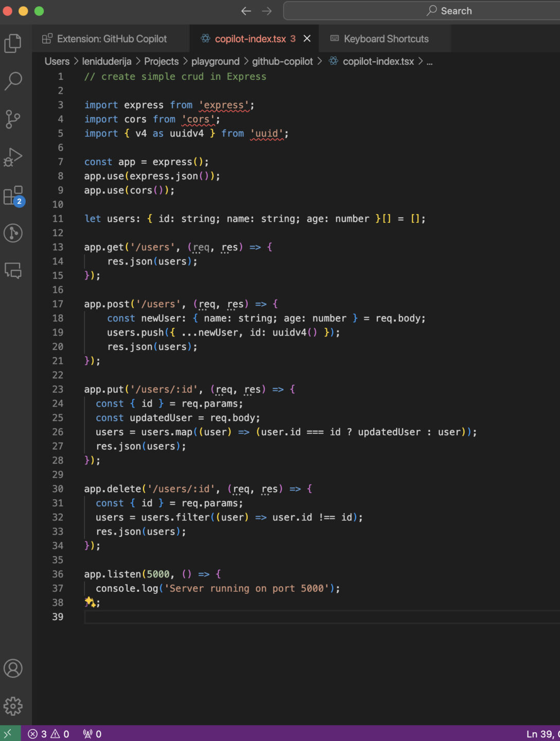Click Ln 39 to go to a line
This screenshot has width=560, height=741.
tap(539, 733)
